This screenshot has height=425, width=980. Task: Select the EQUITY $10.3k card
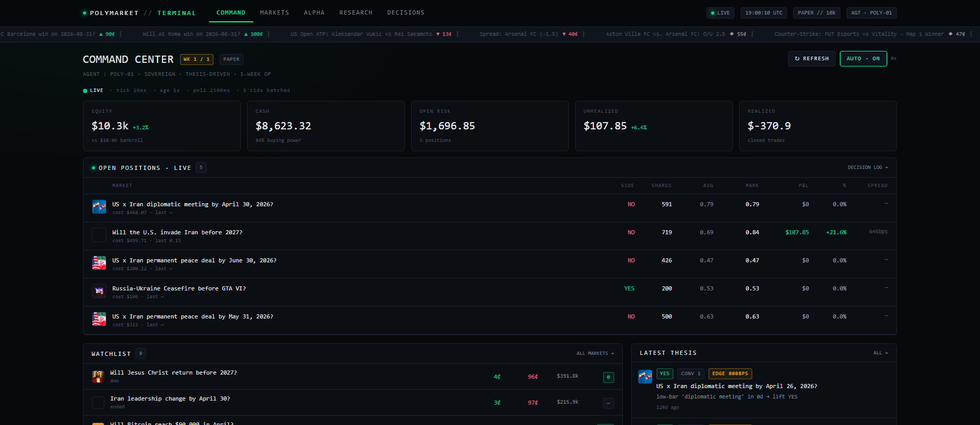[x=162, y=126]
